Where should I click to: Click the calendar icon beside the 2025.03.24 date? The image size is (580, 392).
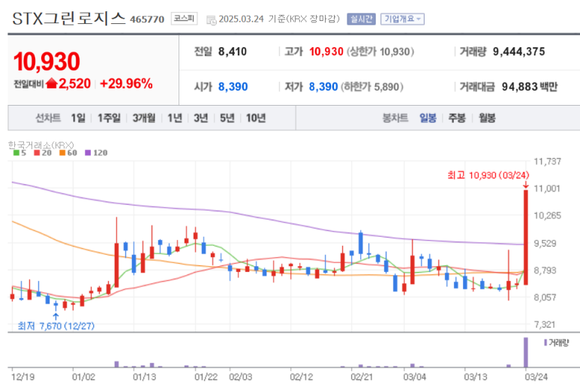212,20
